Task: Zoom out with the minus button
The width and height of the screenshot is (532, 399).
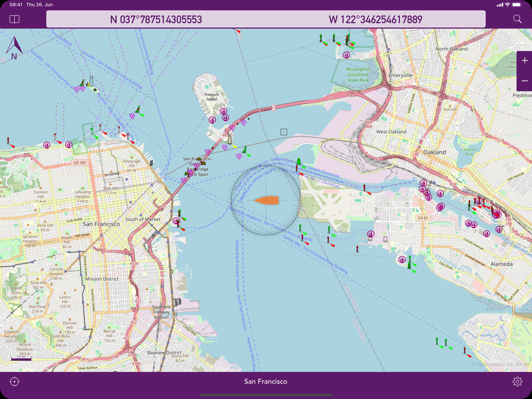Action: [524, 81]
